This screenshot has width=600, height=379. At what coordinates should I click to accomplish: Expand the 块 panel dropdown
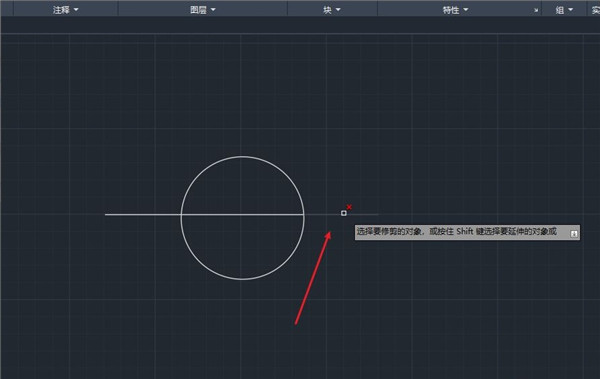pyautogui.click(x=331, y=10)
